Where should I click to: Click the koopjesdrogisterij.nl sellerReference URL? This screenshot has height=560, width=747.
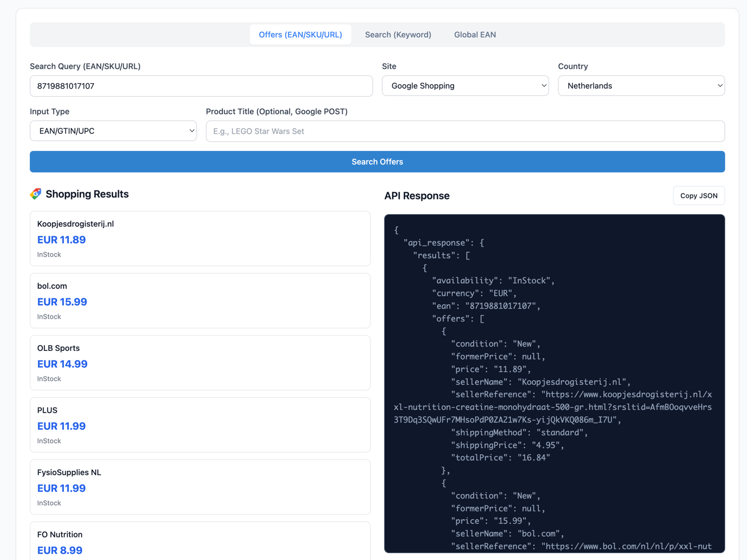pyautogui.click(x=553, y=407)
